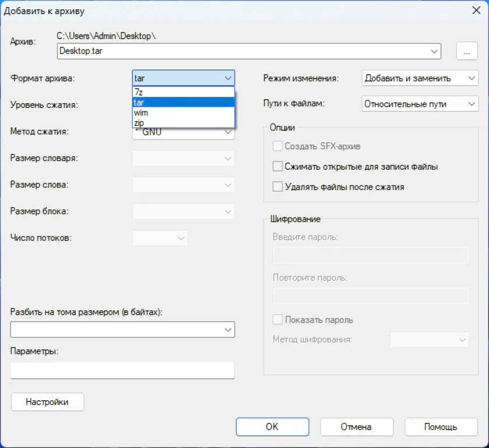Collapse the 'Формат архива' dropdown
The height and width of the screenshot is (448, 489).
point(227,78)
